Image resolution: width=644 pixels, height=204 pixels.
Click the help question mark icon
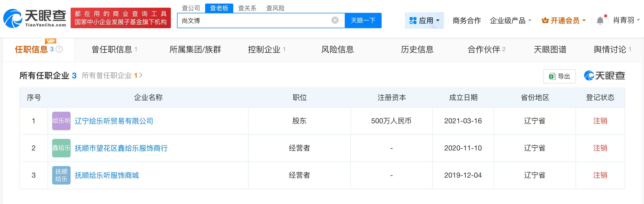[x=59, y=49]
